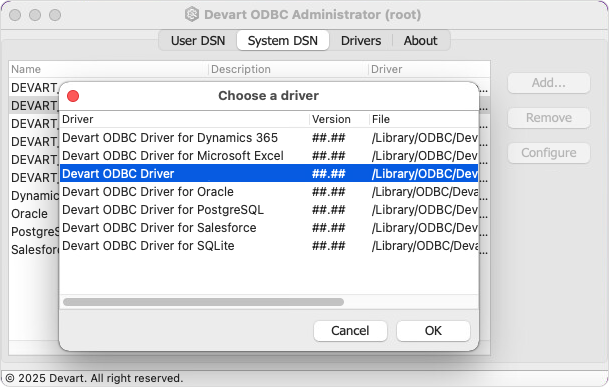Open the Drivers tab
The image size is (609, 387).
361,40
